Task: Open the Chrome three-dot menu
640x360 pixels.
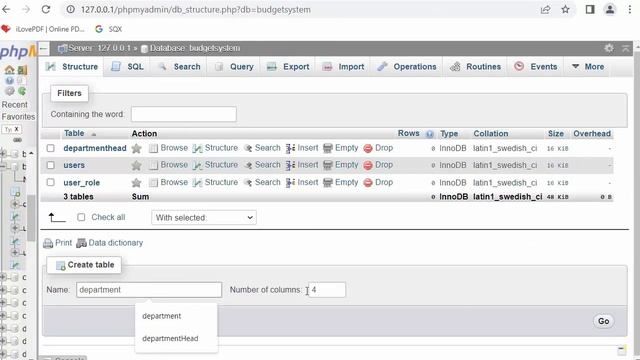Action: point(630,9)
